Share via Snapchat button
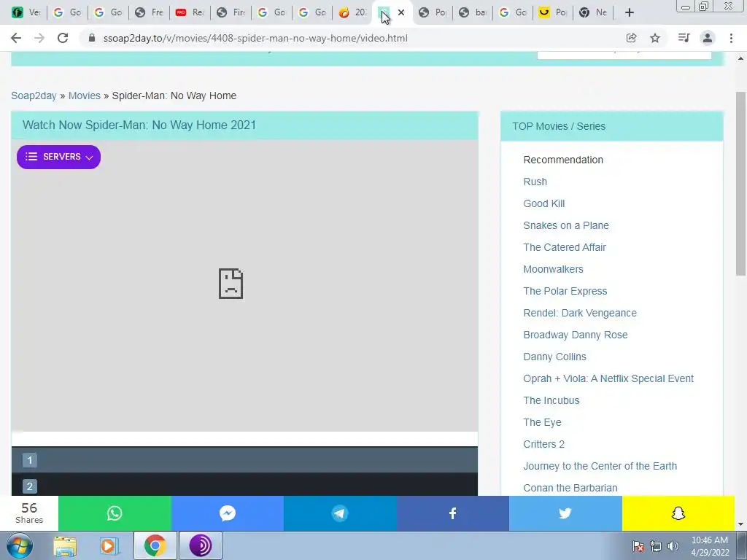747x560 pixels. tap(678, 513)
